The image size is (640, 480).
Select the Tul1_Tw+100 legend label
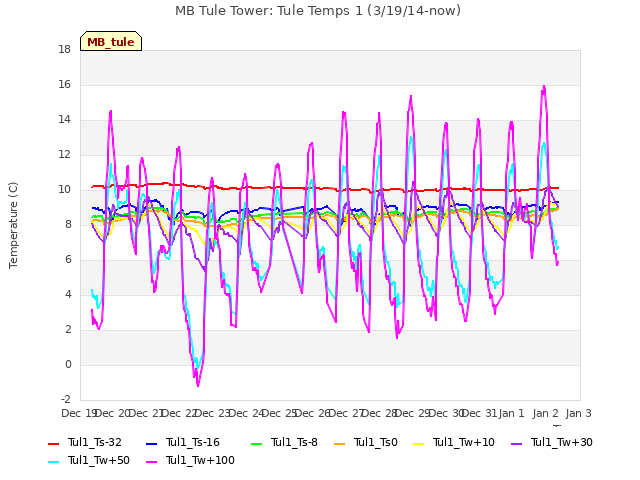point(200,460)
